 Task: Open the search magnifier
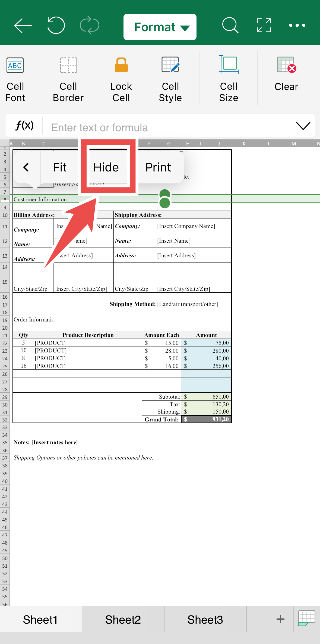pos(230,25)
